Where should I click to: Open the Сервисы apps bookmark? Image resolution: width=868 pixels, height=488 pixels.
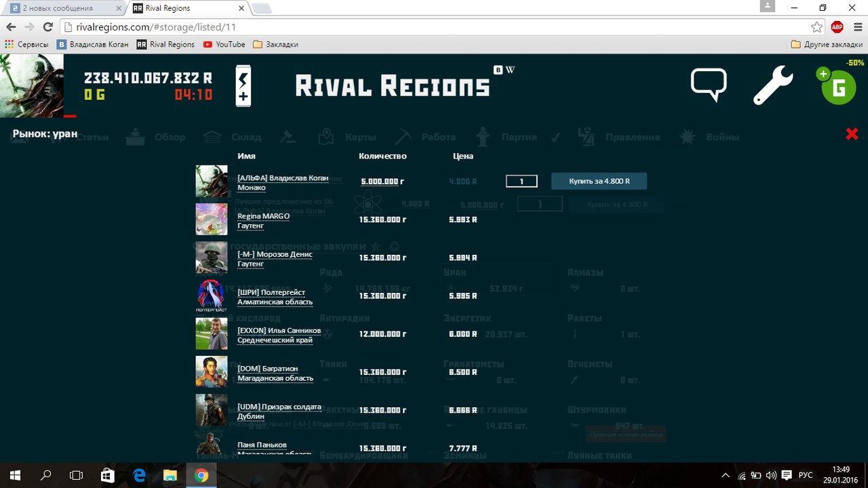point(27,44)
